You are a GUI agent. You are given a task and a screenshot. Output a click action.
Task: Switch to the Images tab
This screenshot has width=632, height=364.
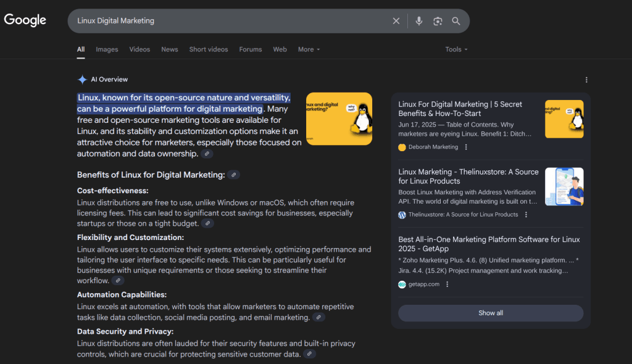(x=107, y=49)
